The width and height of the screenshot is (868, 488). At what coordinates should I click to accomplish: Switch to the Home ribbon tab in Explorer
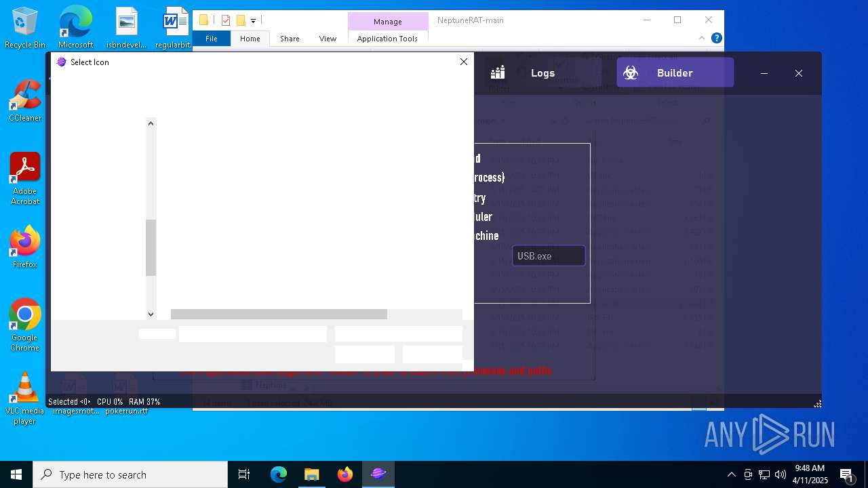coord(250,39)
